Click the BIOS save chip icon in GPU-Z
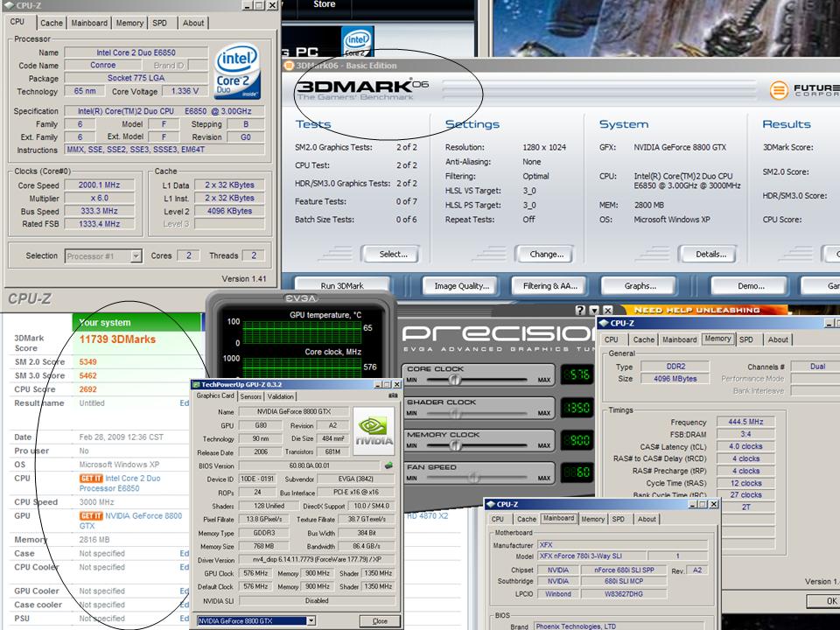Screen dimensions: 840x630 pos(388,465)
